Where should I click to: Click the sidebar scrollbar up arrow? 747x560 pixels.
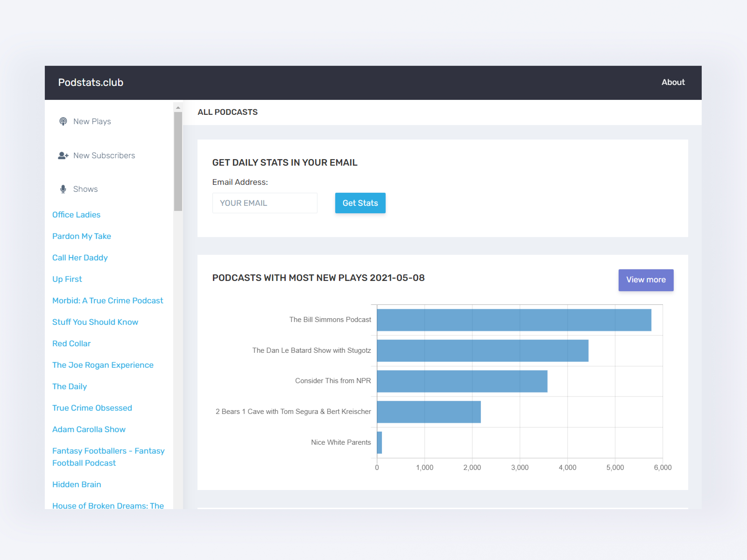[x=178, y=108]
